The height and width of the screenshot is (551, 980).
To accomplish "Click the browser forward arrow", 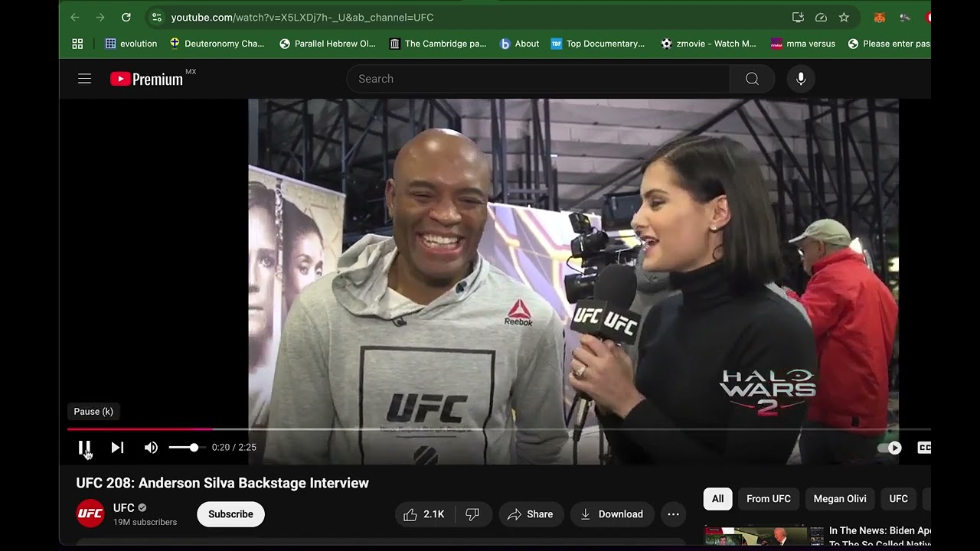I will 100,18.
